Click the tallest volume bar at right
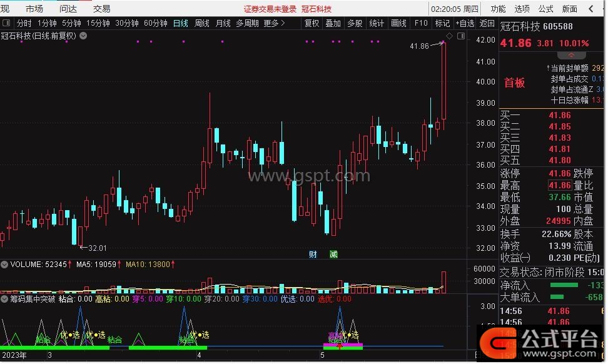Viewport: 608px width, 364px height. point(444,282)
